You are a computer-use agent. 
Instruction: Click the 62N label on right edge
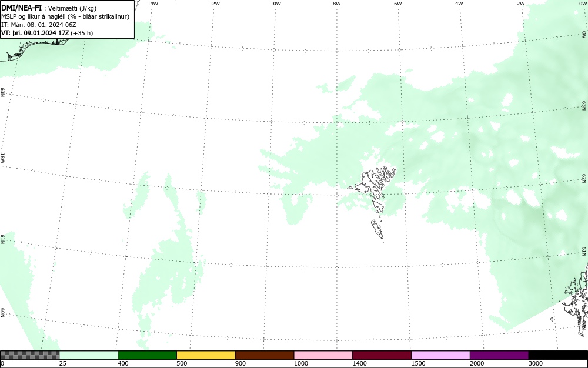(x=584, y=179)
